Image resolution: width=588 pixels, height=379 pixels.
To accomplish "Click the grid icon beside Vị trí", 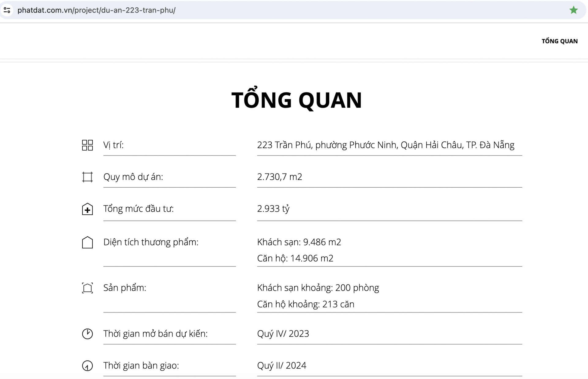I will click(x=88, y=145).
